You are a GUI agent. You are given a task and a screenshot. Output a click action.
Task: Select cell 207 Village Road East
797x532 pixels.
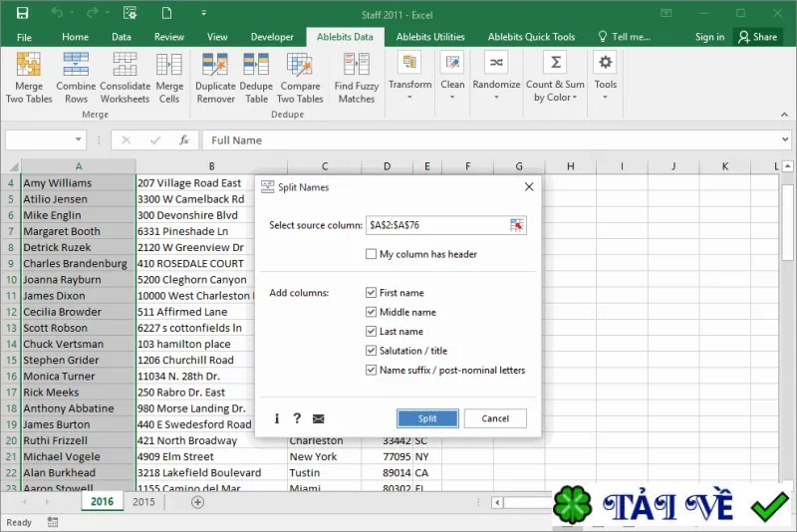coord(195,183)
